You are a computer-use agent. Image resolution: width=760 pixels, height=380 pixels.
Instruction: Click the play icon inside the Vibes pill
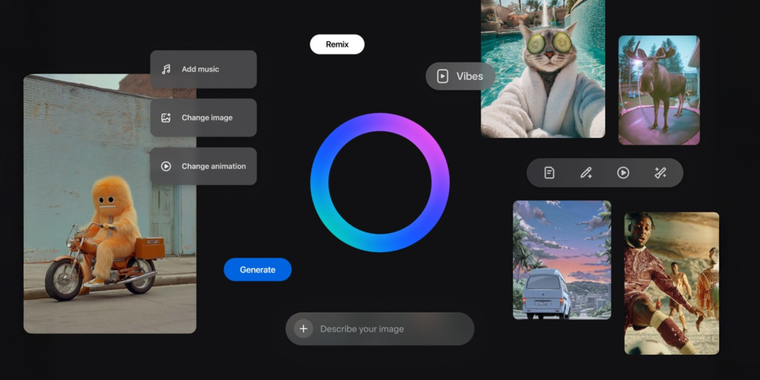443,76
